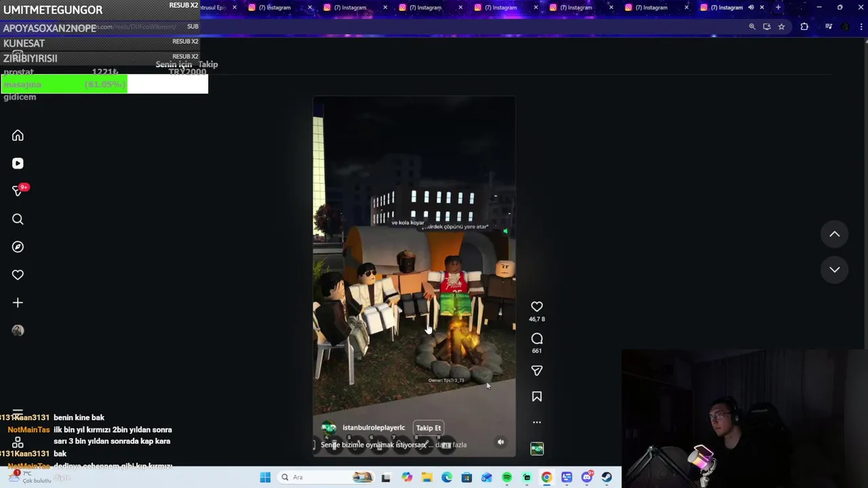Open Steam from the taskbar
Image resolution: width=868 pixels, height=488 pixels.
click(x=607, y=477)
